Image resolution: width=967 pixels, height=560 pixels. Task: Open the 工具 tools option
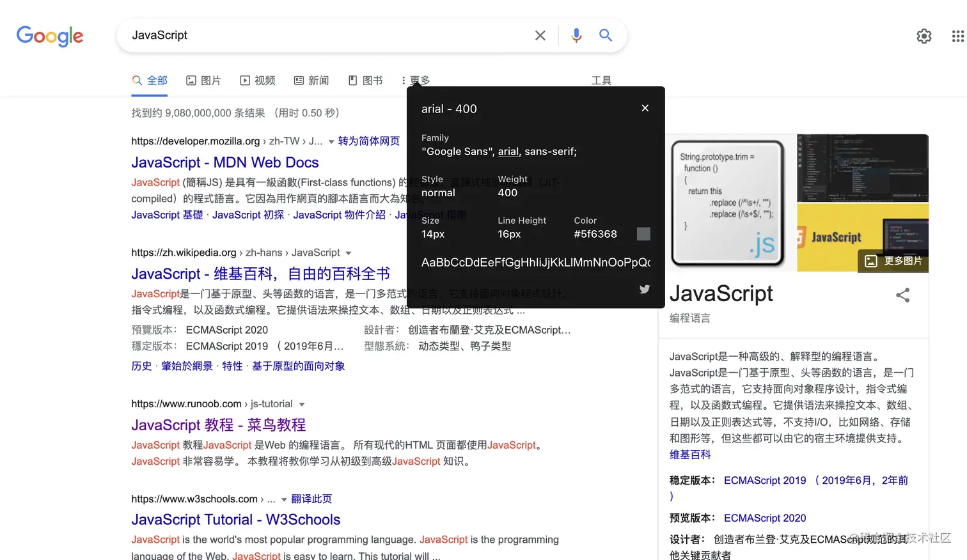(x=601, y=81)
